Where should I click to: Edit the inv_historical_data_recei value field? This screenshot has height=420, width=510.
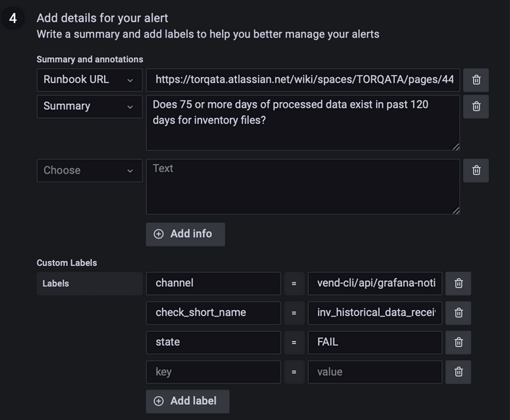(375, 313)
